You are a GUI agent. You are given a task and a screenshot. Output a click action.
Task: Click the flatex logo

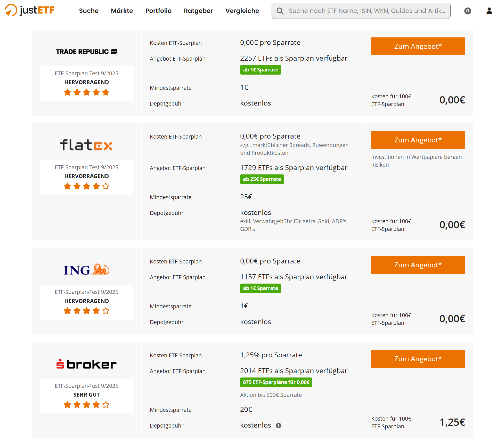point(86,145)
